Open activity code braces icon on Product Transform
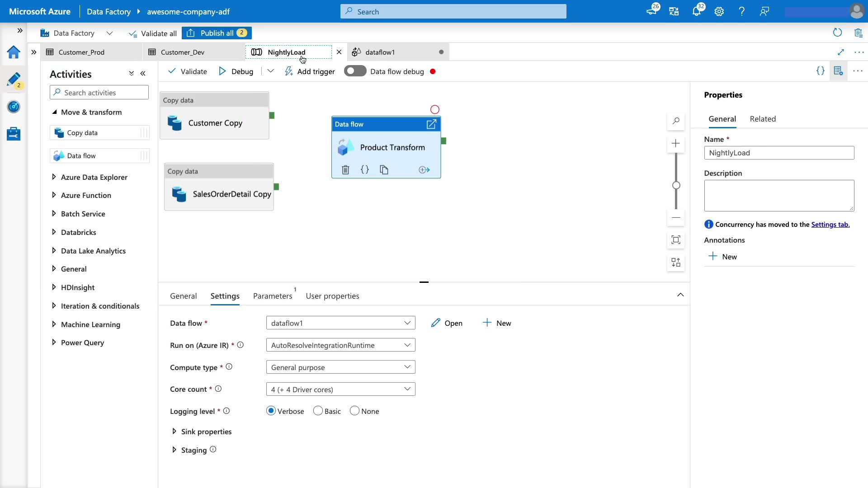868x488 pixels. pyautogui.click(x=365, y=170)
